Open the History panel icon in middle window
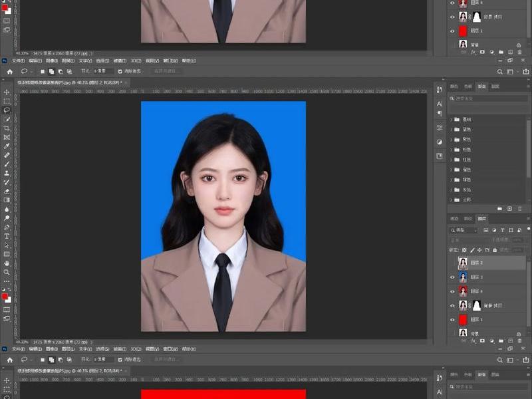Screen dimensions: 532x399 pos(440,89)
